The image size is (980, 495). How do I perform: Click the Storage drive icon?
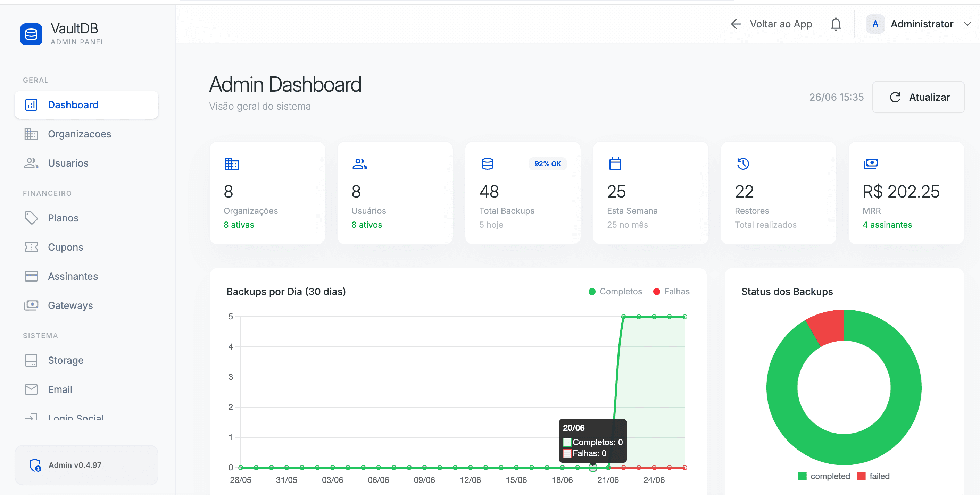coord(31,360)
